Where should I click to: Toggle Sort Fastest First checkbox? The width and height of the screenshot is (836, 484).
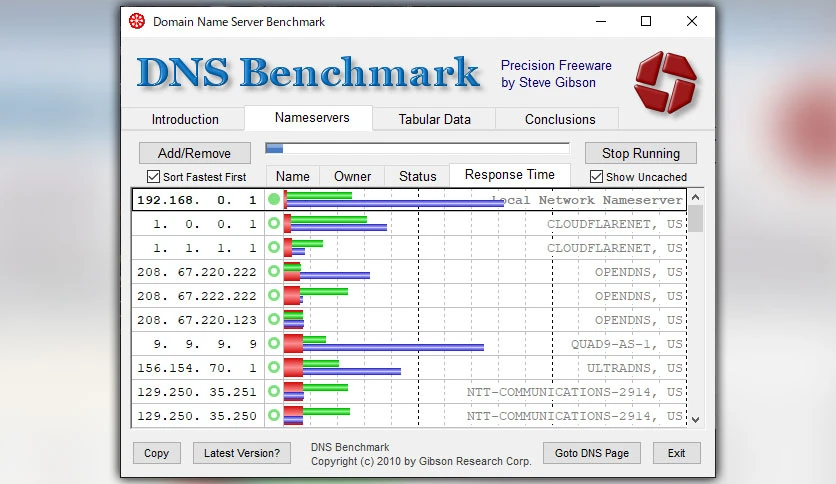point(153,176)
